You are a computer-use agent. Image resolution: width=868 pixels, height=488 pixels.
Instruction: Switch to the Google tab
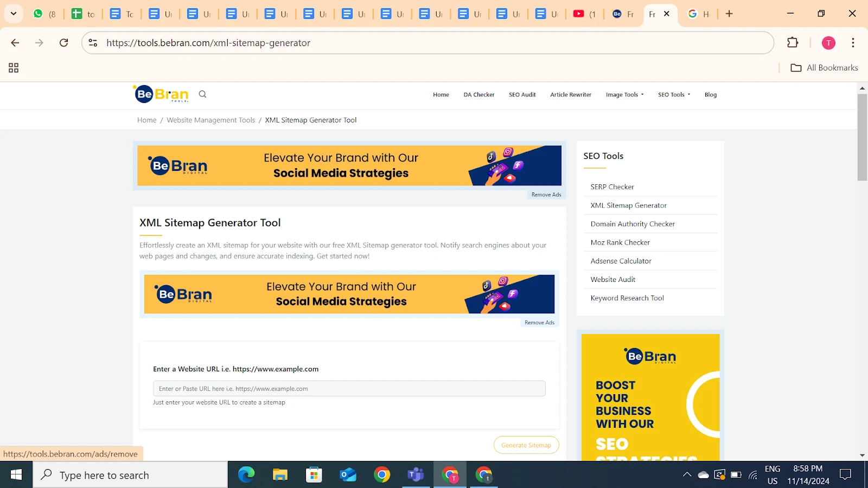tap(699, 14)
